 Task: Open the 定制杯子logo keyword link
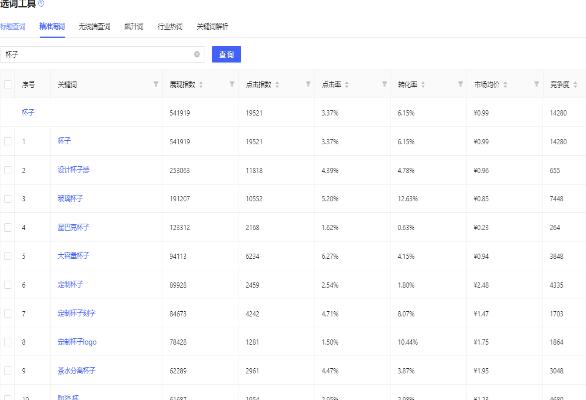coord(77,342)
